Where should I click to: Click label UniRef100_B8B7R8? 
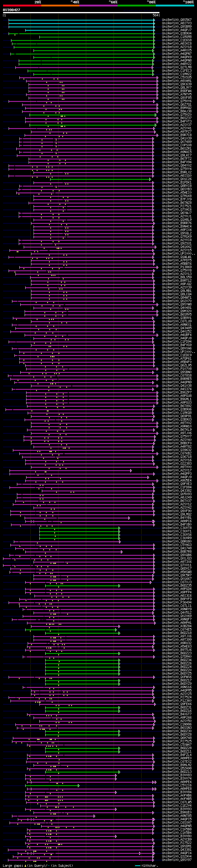tap(177, 551)
